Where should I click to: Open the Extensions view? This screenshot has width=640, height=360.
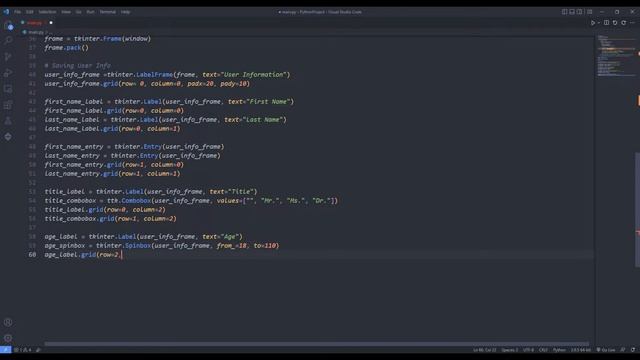[8, 105]
